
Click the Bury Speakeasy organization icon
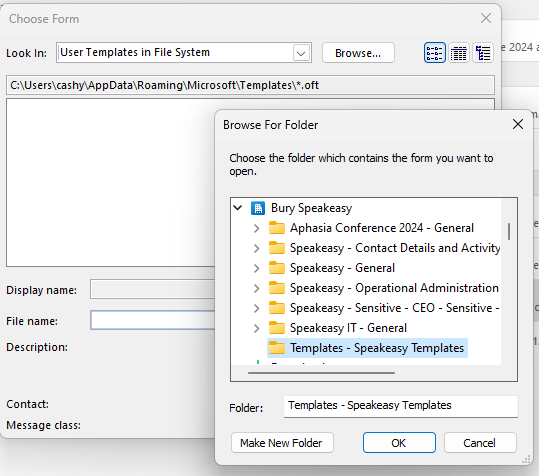click(258, 208)
